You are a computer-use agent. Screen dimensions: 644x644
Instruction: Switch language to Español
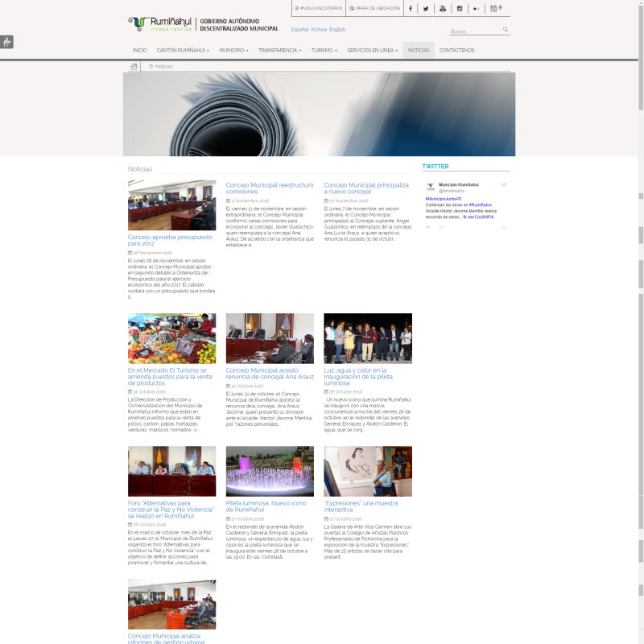pos(299,30)
